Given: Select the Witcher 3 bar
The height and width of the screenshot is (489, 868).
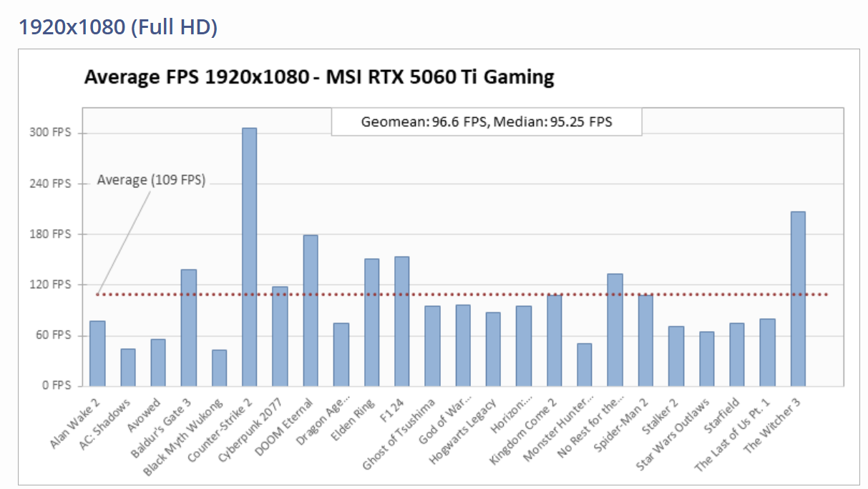Looking at the screenshot, I should coord(798,299).
